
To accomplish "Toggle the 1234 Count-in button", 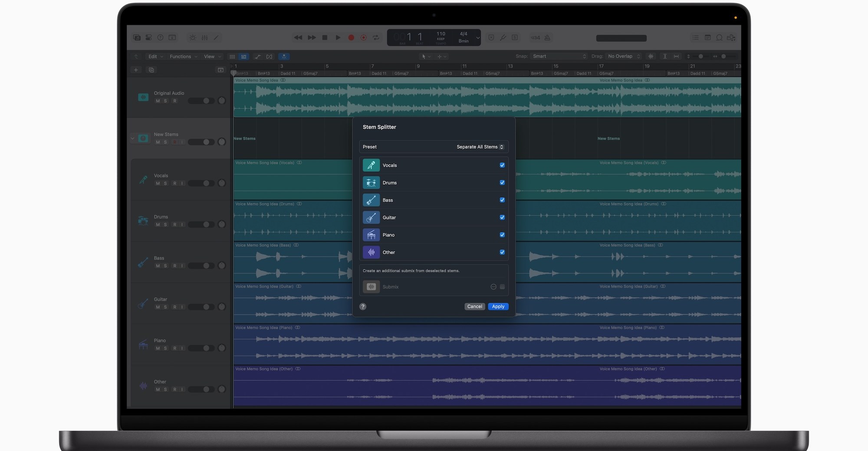I will pyautogui.click(x=536, y=38).
